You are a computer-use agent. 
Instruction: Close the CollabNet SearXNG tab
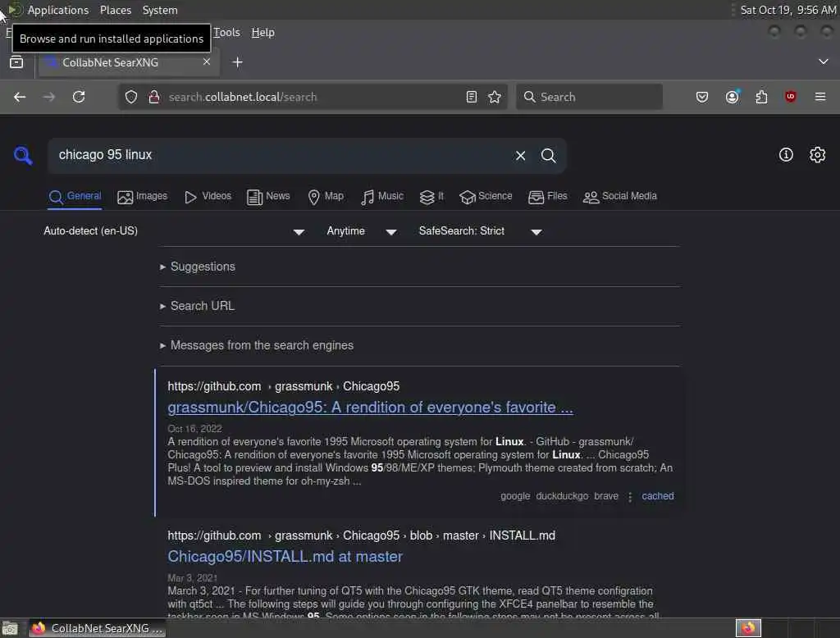pos(206,62)
